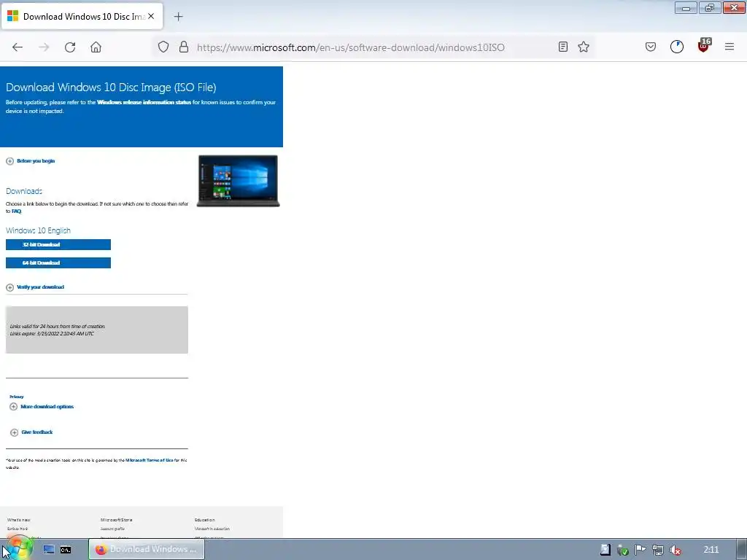747x560 pixels.
Task: Open the Windows Start orb
Action: (x=18, y=549)
